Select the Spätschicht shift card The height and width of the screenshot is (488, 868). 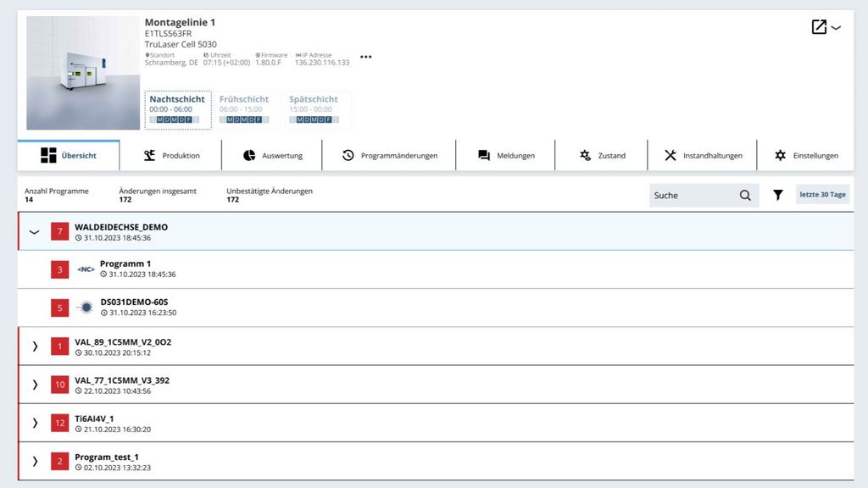tap(316, 109)
